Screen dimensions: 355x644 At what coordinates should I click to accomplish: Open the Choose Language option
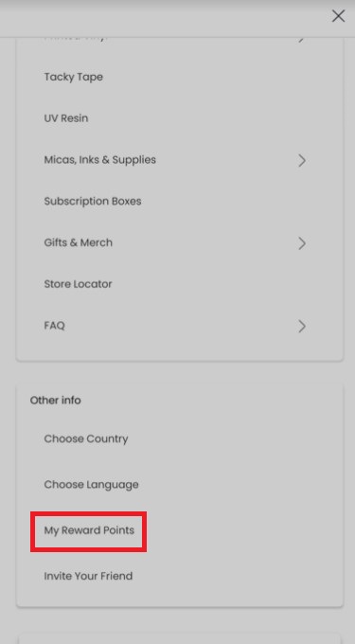click(x=92, y=485)
